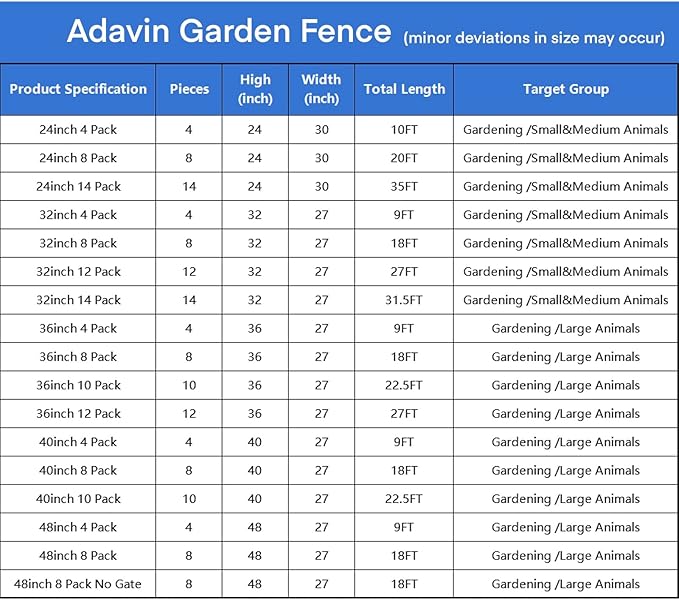Select the 32inch 12 Pack cell
This screenshot has width=679, height=600.
coord(78,271)
